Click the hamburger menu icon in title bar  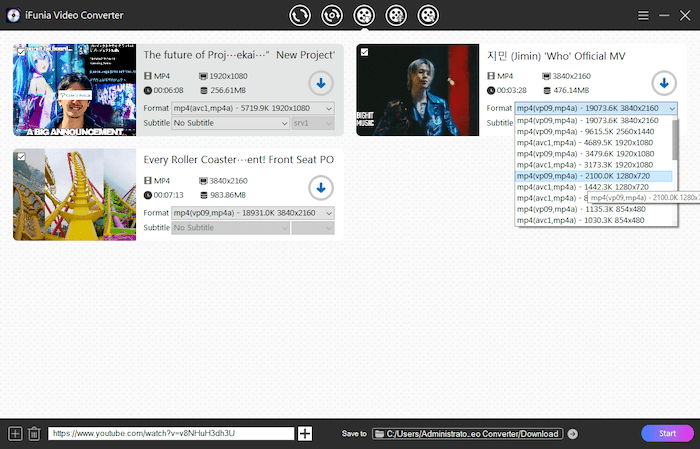click(x=643, y=15)
